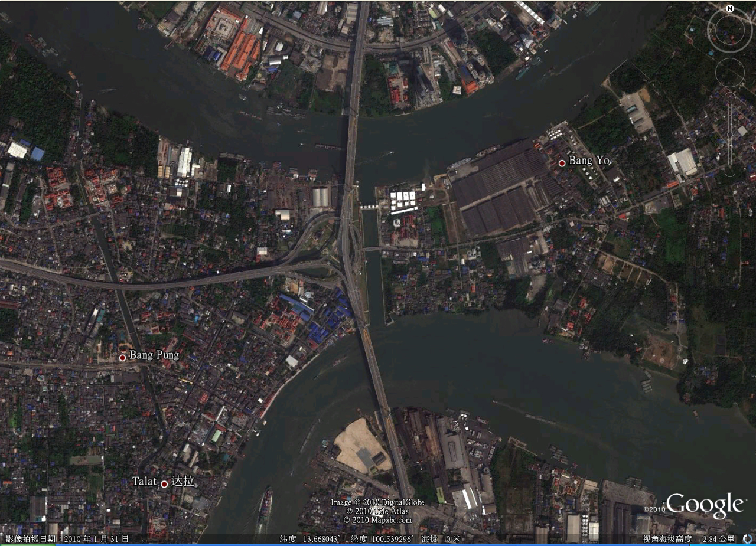Select the Bang Pung placemark
This screenshot has width=756, height=546.
pos(122,357)
